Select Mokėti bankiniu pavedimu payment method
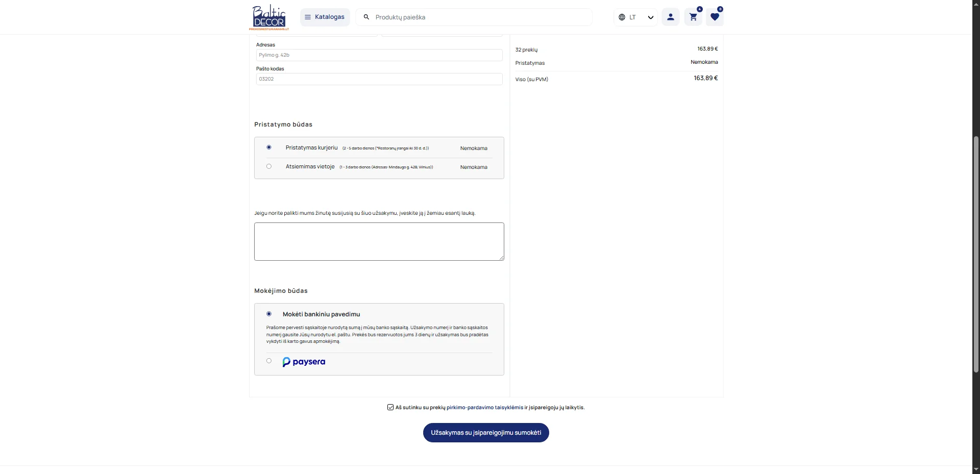Screen dimensions: 980x474 point(269,313)
